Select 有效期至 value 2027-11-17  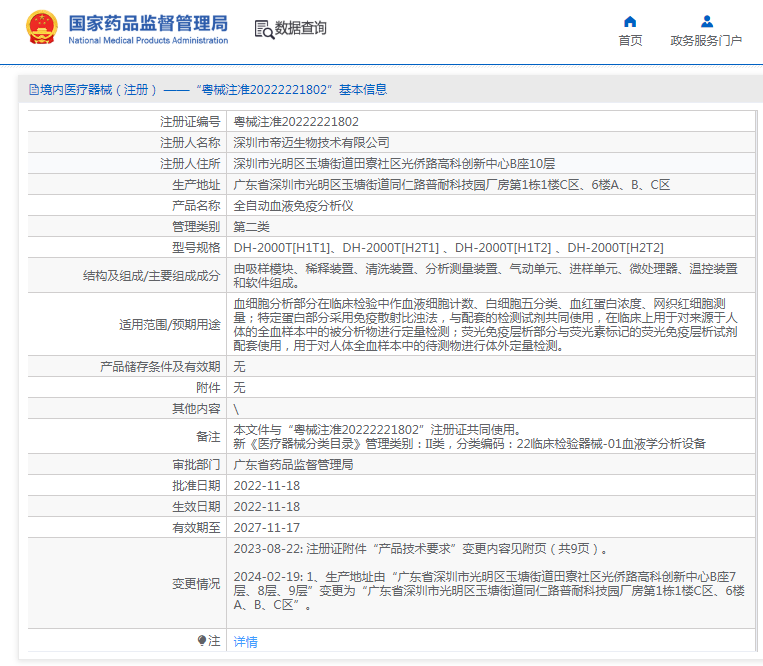coord(267,527)
